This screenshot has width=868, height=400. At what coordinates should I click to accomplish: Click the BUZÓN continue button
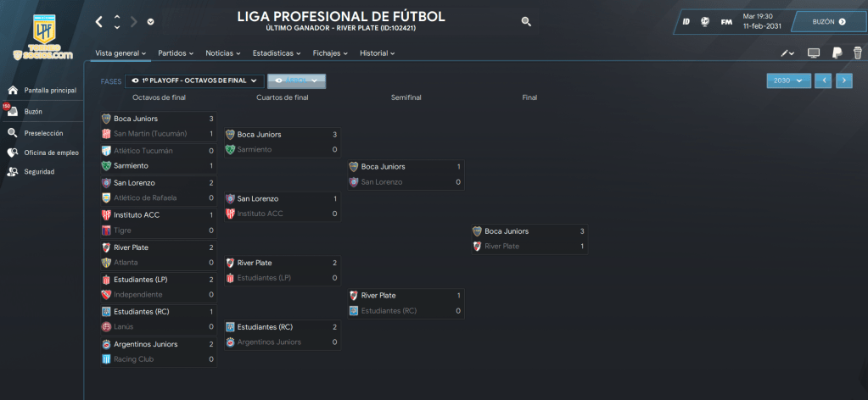pos(828,21)
